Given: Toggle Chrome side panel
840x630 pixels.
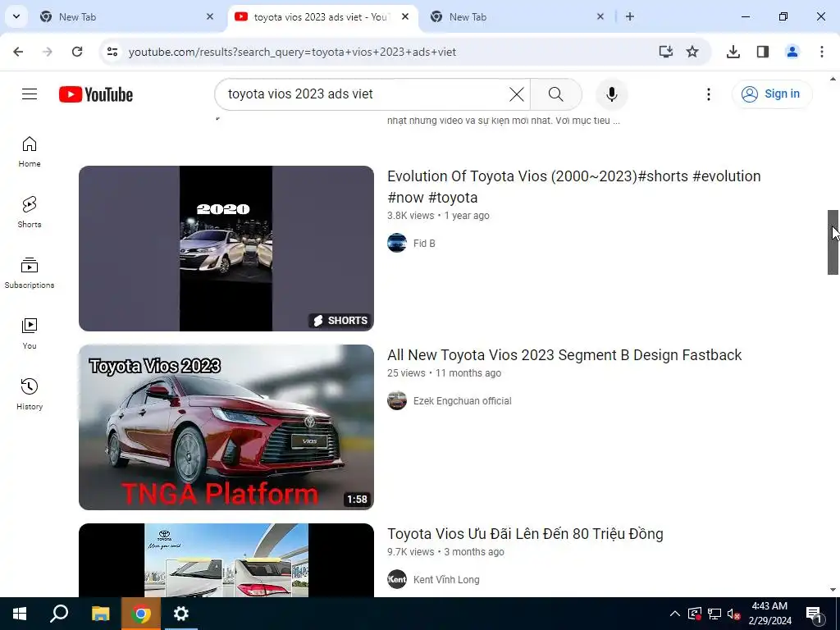Looking at the screenshot, I should click(763, 52).
